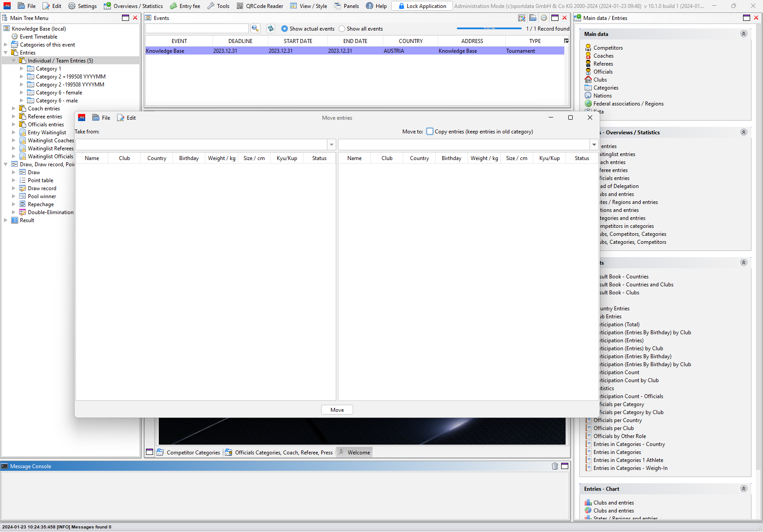This screenshot has height=532, width=763.
Task: Expand Categories of this event node
Action: (x=5, y=45)
